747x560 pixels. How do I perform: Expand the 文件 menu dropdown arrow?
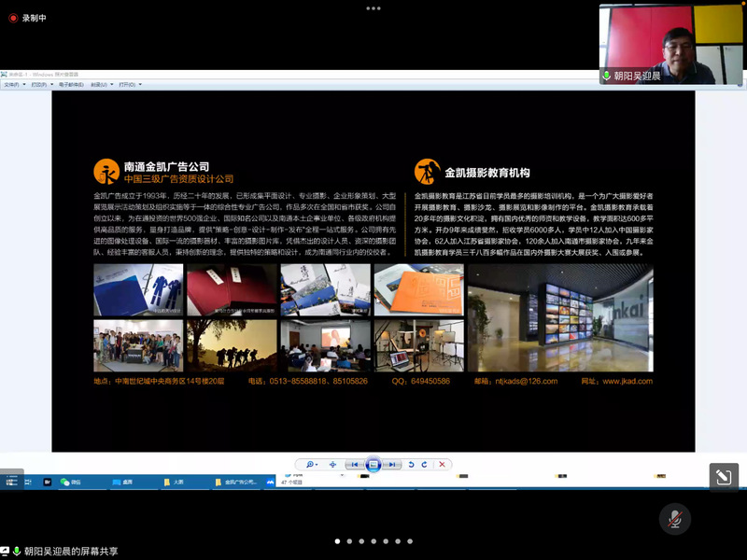coord(24,85)
